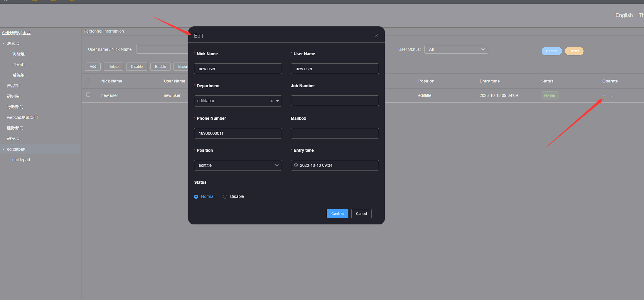Select webcad测试部门 in the department tree
The image size is (644, 300).
22,117
